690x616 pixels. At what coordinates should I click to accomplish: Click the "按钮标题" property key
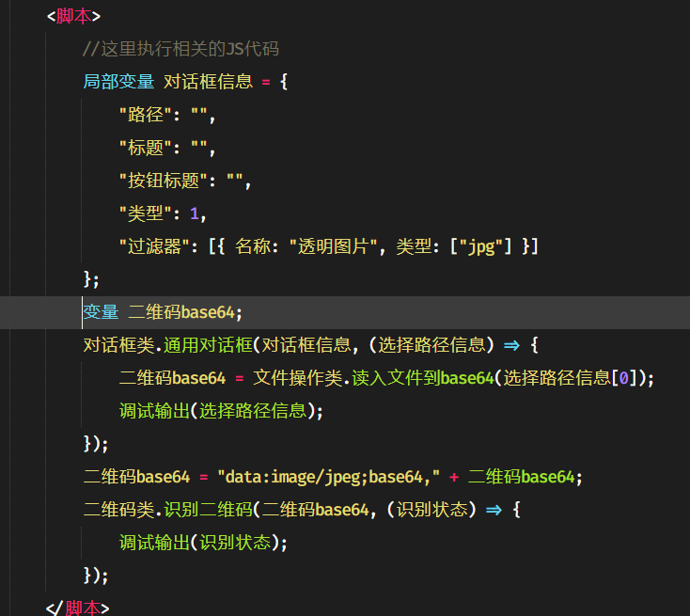click(164, 181)
